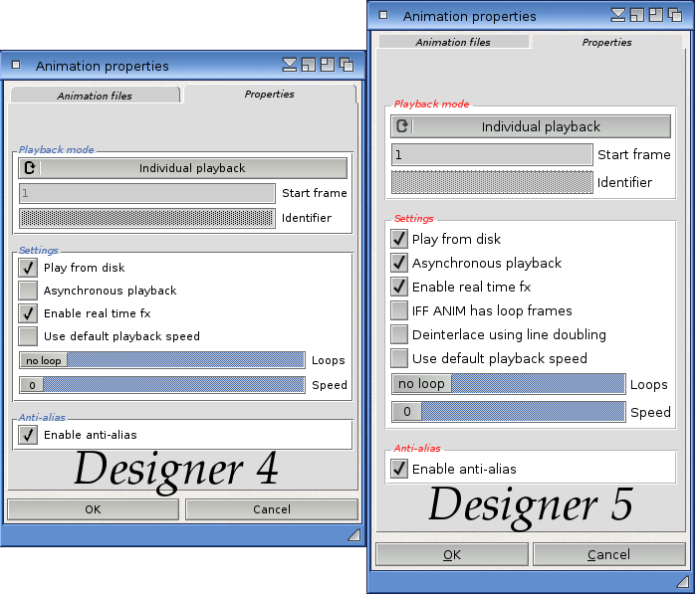Toggle Enable anti-alias in Designer 5

(x=399, y=470)
